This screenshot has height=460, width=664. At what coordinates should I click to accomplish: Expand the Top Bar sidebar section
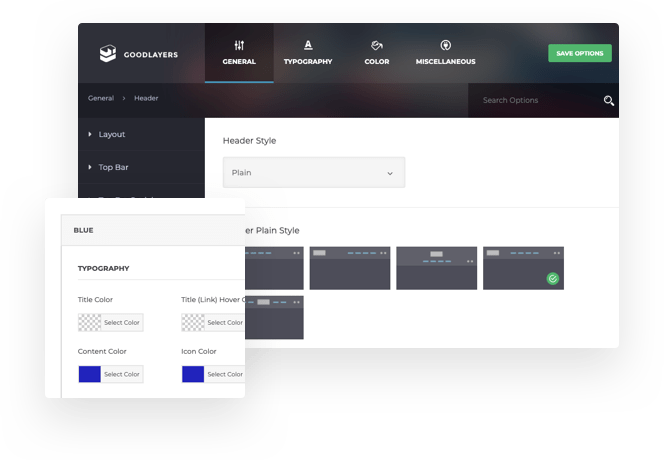coord(113,167)
